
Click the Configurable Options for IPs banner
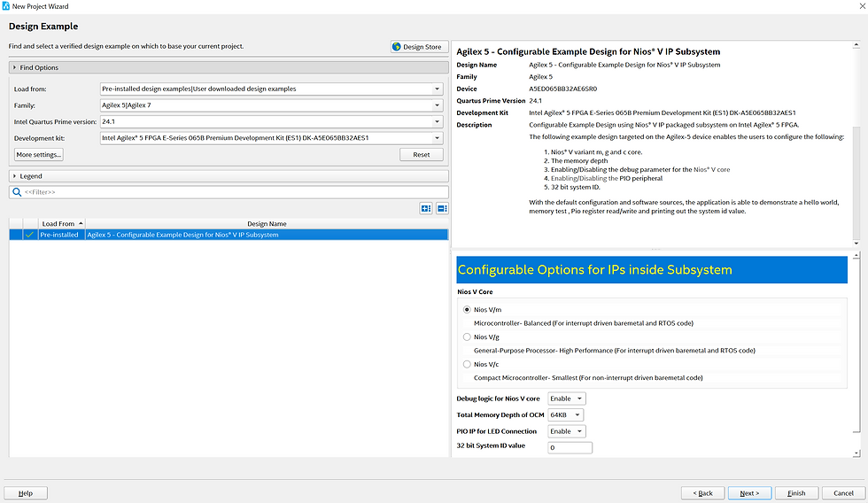coord(652,269)
